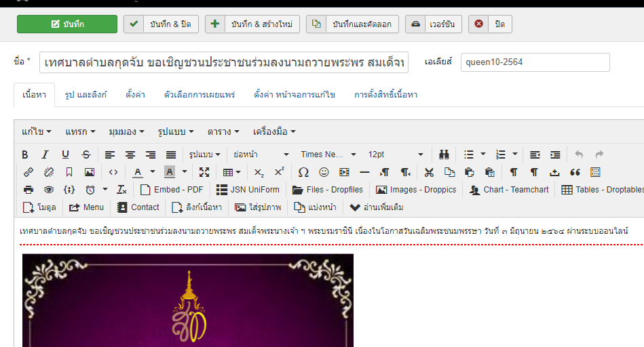This screenshot has width=644, height=347.
Task: Open the text color picker arrow
Action: click(x=153, y=172)
